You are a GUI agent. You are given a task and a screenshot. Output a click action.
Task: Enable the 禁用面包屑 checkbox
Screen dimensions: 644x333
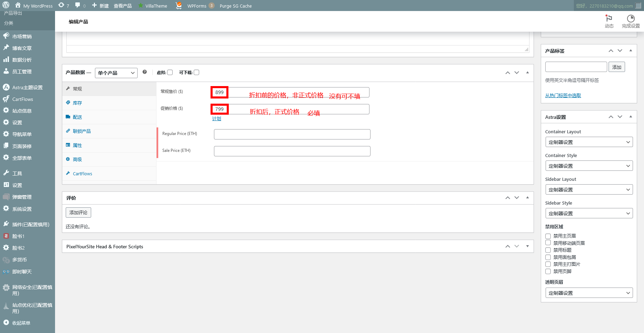548,257
